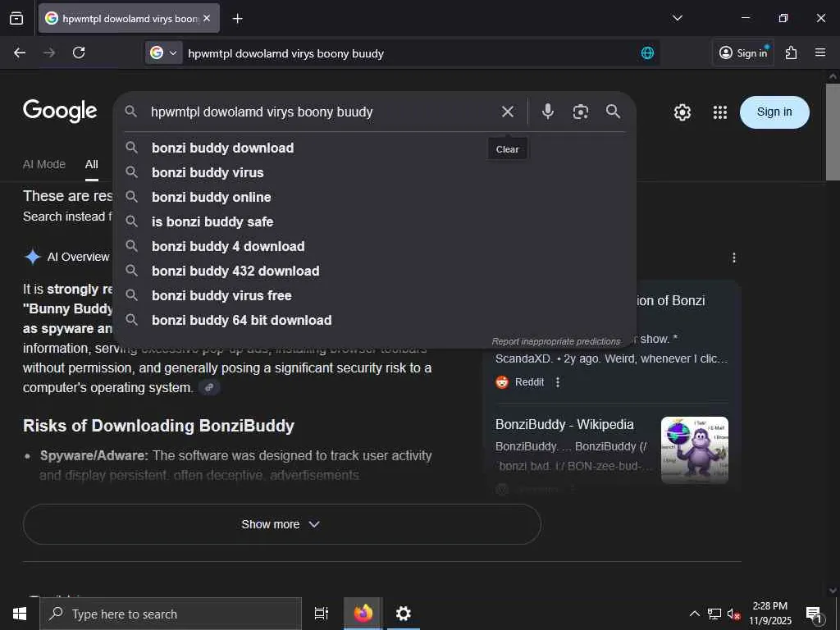The image size is (840, 630).
Task: Show hidden system tray icons chevron
Action: point(694,614)
